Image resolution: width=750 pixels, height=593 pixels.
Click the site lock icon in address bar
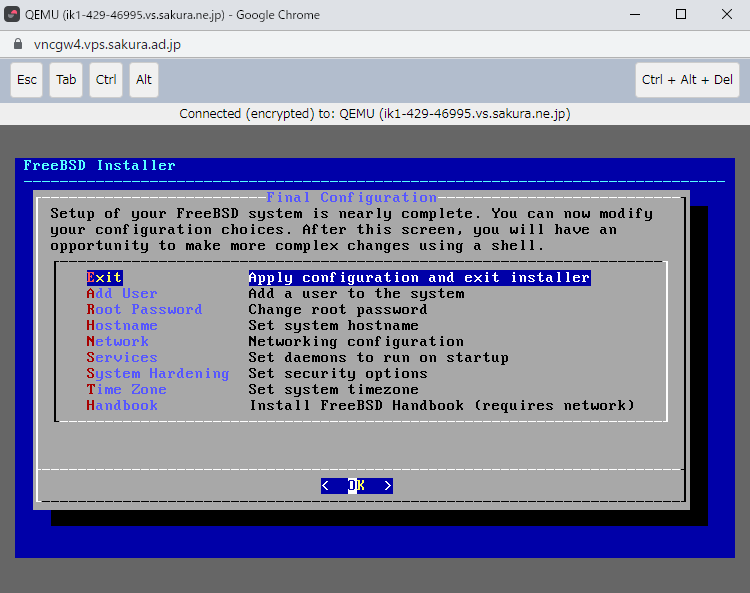pos(16,45)
